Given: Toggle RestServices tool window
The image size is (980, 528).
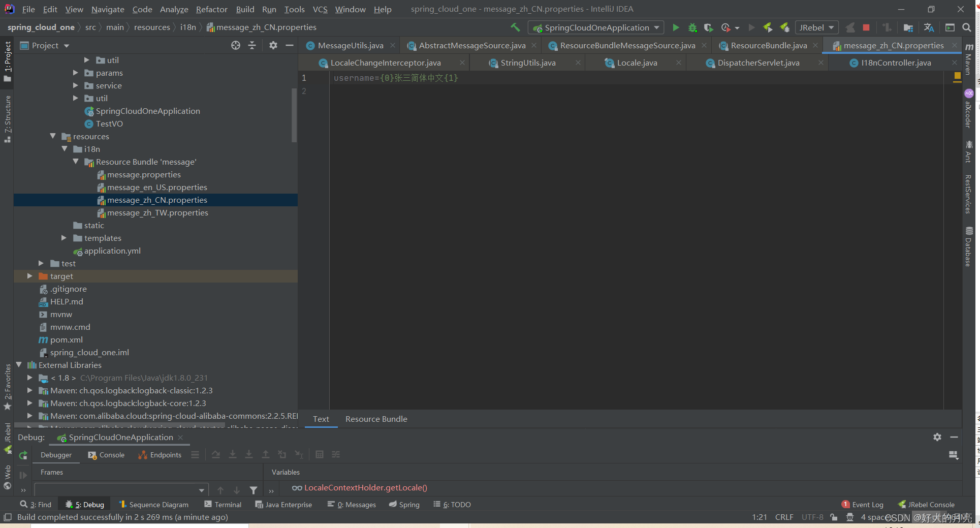Looking at the screenshot, I should click(969, 194).
